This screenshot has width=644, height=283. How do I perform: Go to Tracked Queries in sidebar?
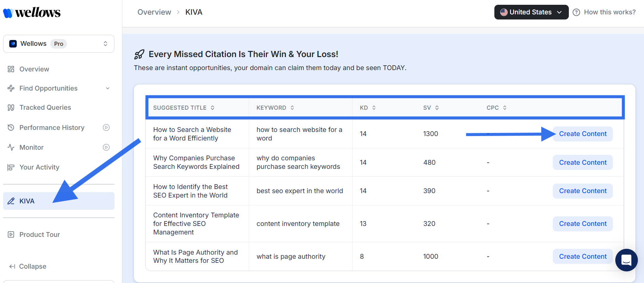click(45, 107)
